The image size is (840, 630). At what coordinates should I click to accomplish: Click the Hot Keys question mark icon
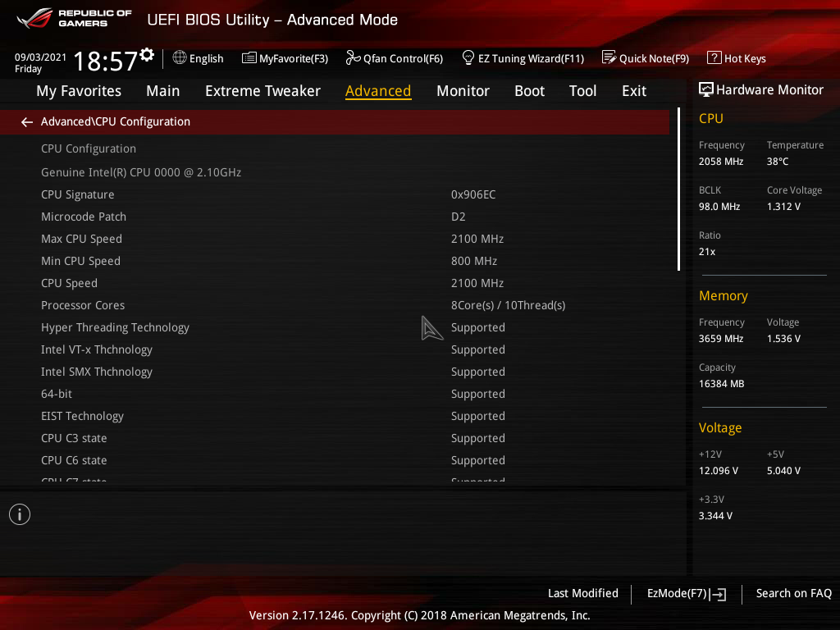714,57
